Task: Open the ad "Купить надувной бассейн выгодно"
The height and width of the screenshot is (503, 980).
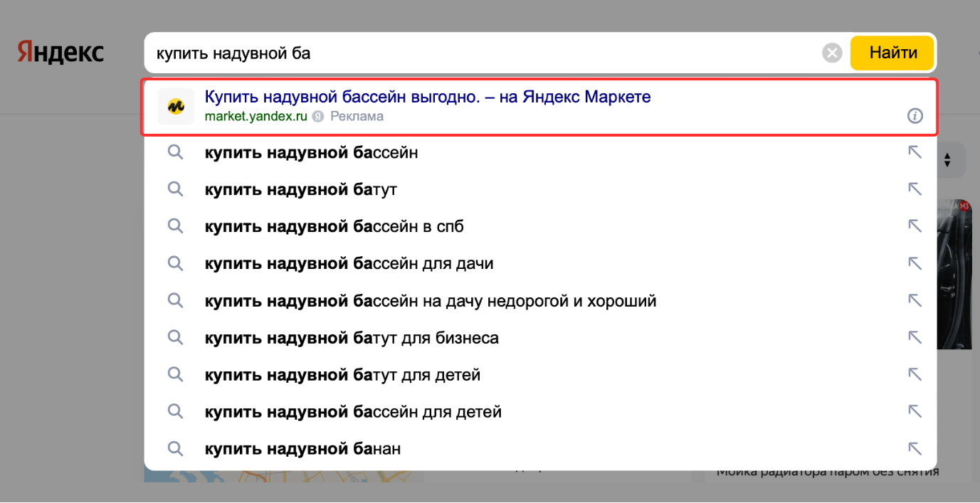Action: (x=427, y=97)
